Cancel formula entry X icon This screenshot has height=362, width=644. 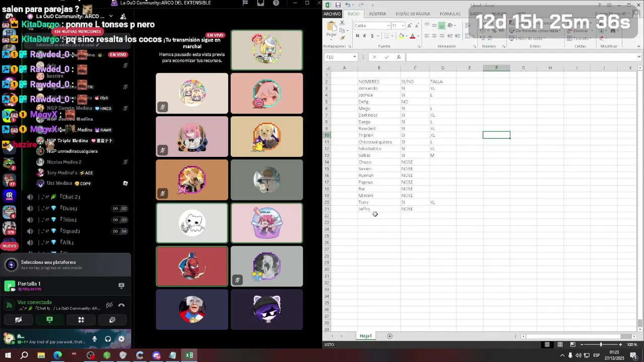pos(374,57)
